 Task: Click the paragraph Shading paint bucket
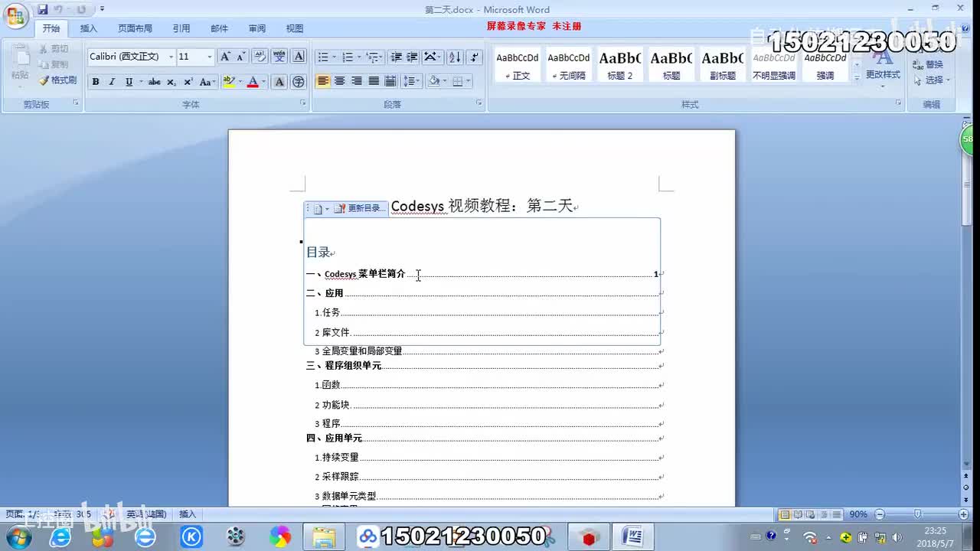click(433, 81)
